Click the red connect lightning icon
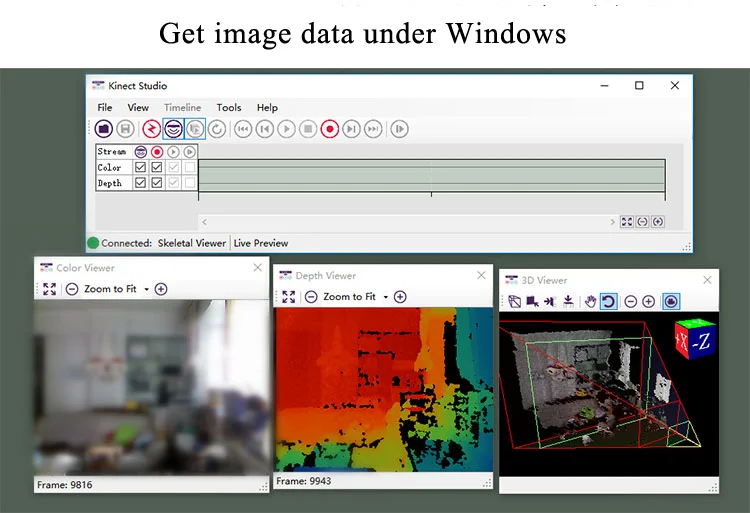The height and width of the screenshot is (513, 750). [x=152, y=129]
